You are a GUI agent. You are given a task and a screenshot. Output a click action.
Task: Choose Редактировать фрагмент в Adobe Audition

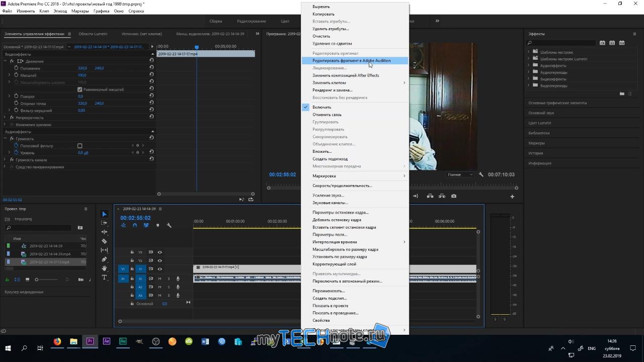tap(355, 60)
